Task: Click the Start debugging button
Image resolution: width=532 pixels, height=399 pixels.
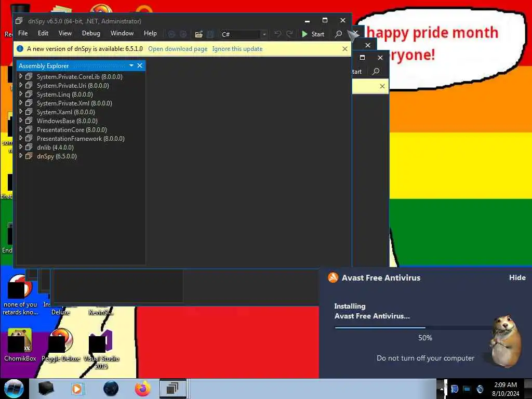Action: click(x=313, y=34)
